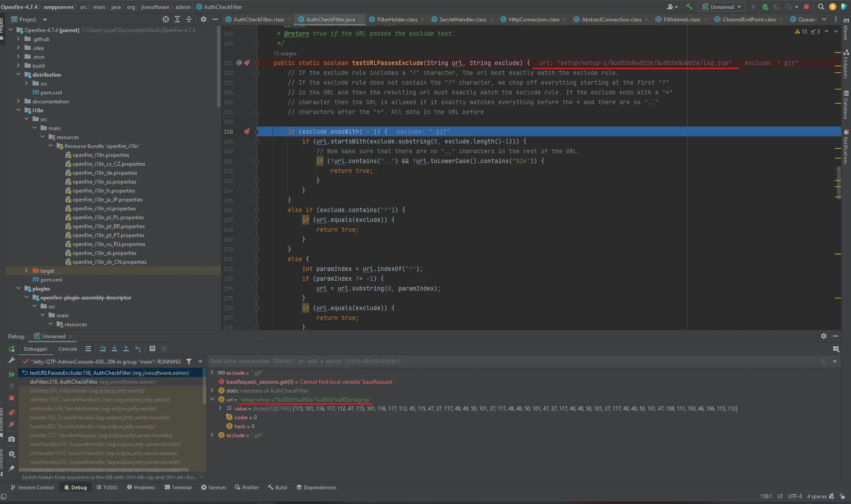851x504 pixels.
Task: Toggle the breakpoint on line 158
Action: point(248,131)
